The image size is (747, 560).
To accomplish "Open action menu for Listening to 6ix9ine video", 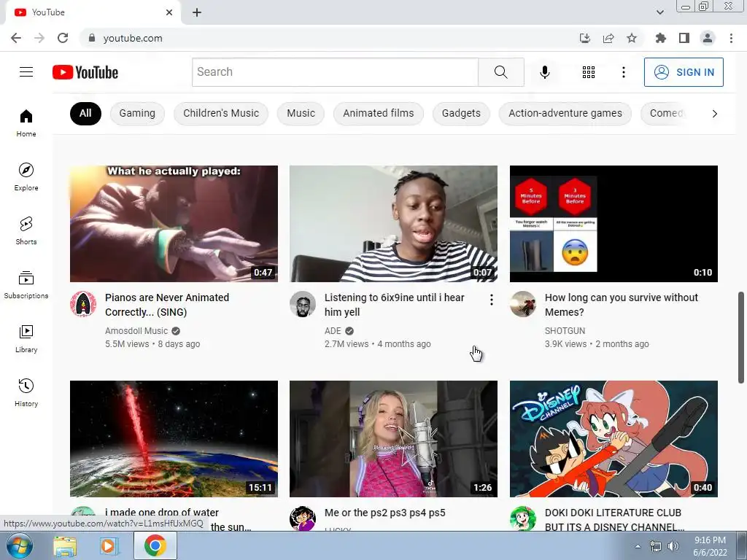I will [491, 300].
